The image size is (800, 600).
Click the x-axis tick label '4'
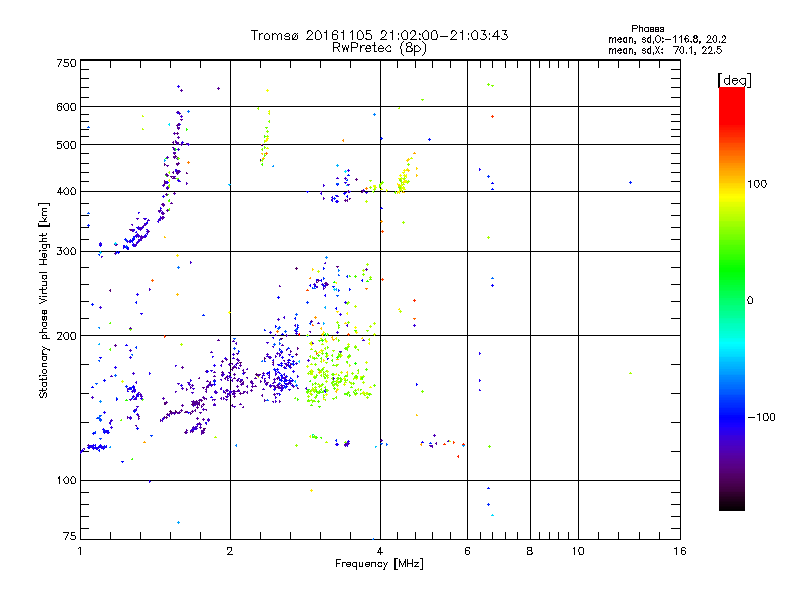click(380, 551)
